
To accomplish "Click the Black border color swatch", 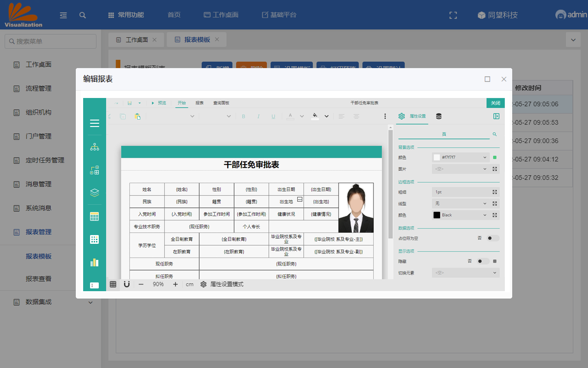I will click(x=437, y=215).
